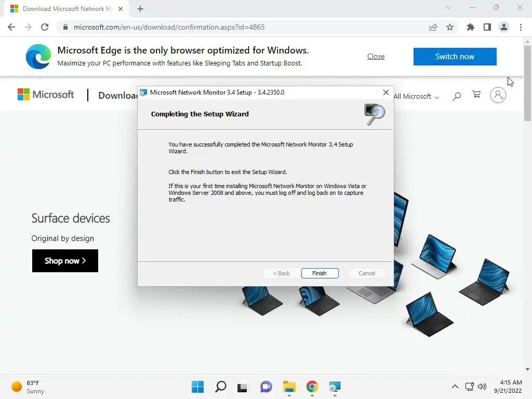Open File Explorer on taskbar
Image resolution: width=532 pixels, height=399 pixels.
tap(289, 387)
